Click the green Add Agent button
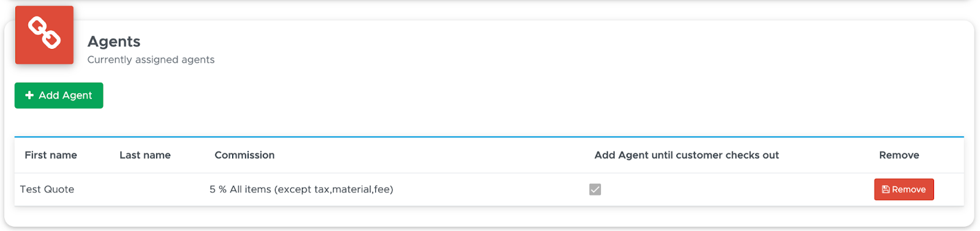 (59, 96)
